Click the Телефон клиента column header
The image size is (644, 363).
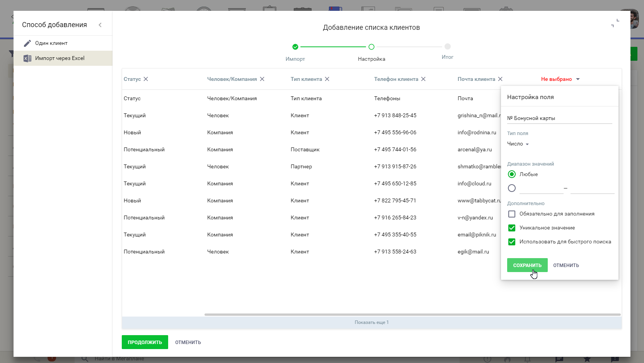(396, 79)
